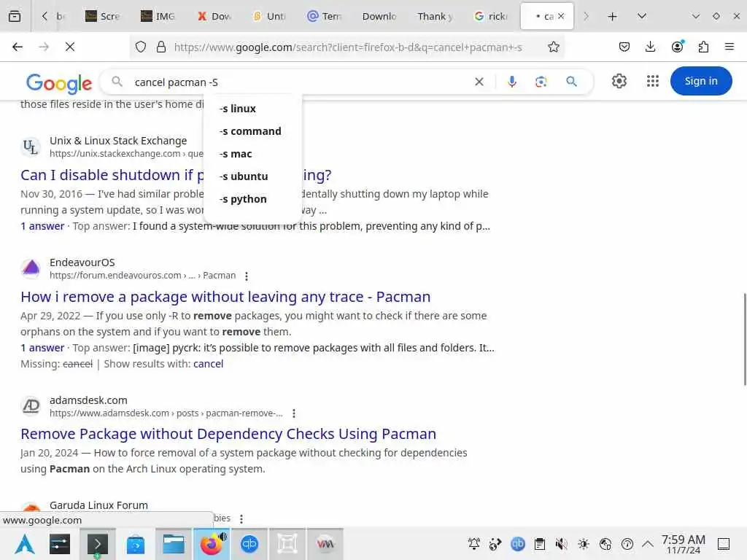This screenshot has height=560, width=747.
Task: Switch to the 'Tem' tab
Action: [325, 16]
